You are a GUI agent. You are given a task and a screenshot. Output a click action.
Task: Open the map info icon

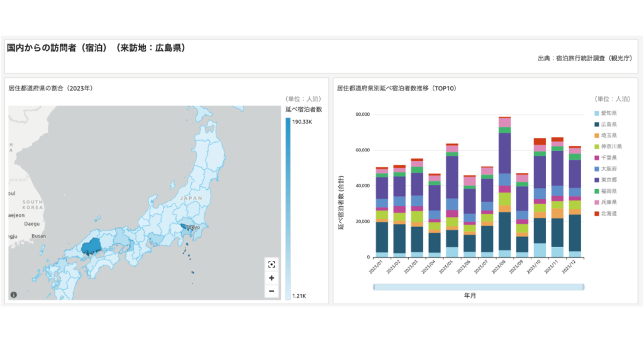[x=14, y=294]
